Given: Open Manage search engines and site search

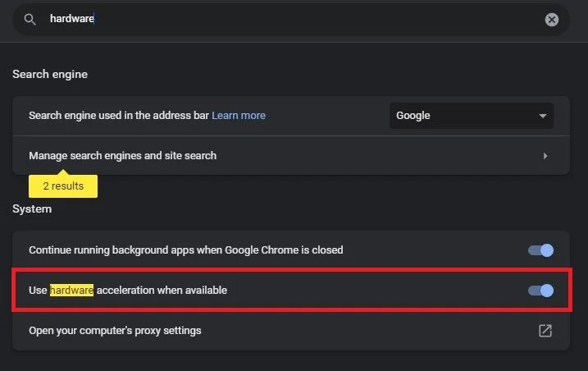Looking at the screenshot, I should coord(123,155).
